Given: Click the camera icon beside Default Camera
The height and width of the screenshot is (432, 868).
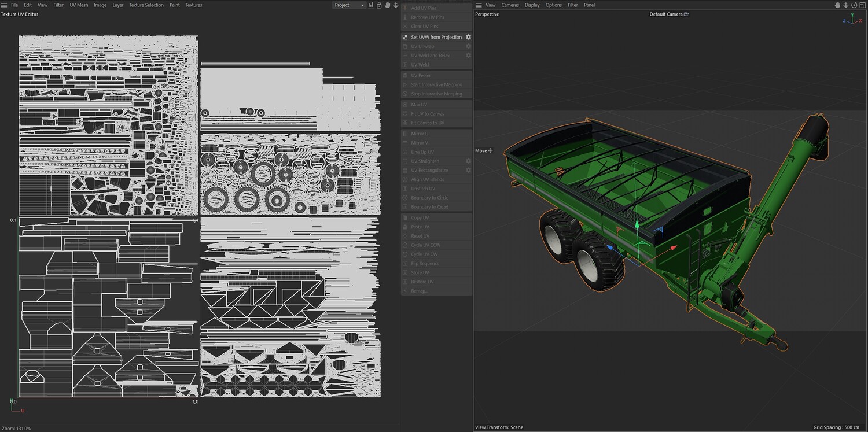Looking at the screenshot, I should click(x=686, y=14).
